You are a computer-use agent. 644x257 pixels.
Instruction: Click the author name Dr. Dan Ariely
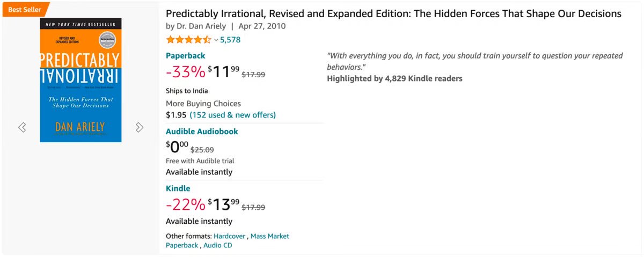[x=201, y=26]
